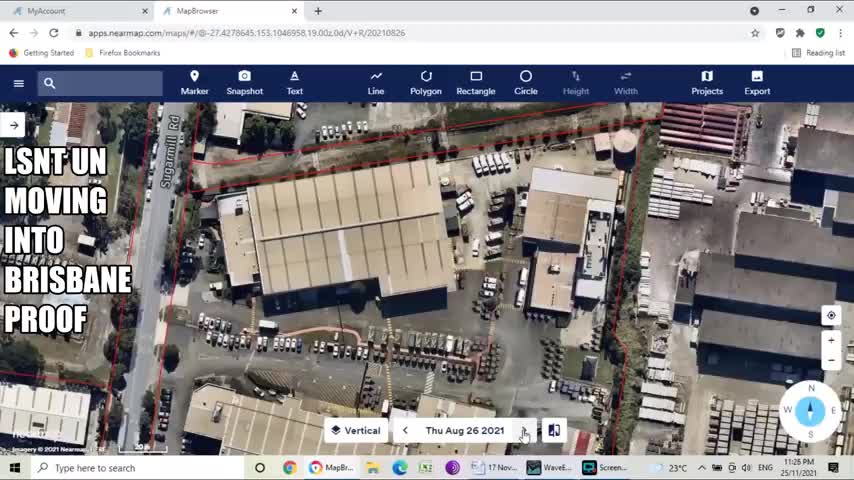This screenshot has width=854, height=480.
Task: Open Cortana circle on taskbar
Action: coord(260,468)
